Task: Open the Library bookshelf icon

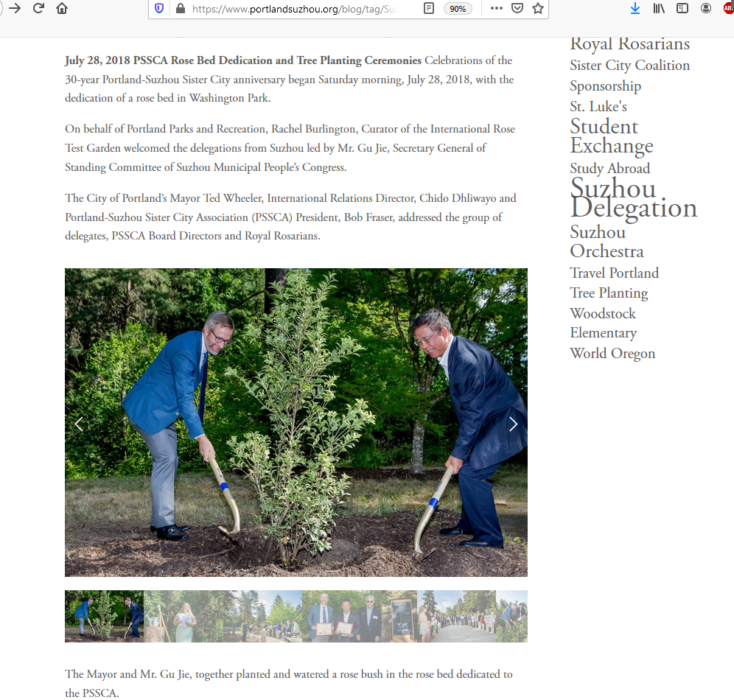Action: click(659, 8)
